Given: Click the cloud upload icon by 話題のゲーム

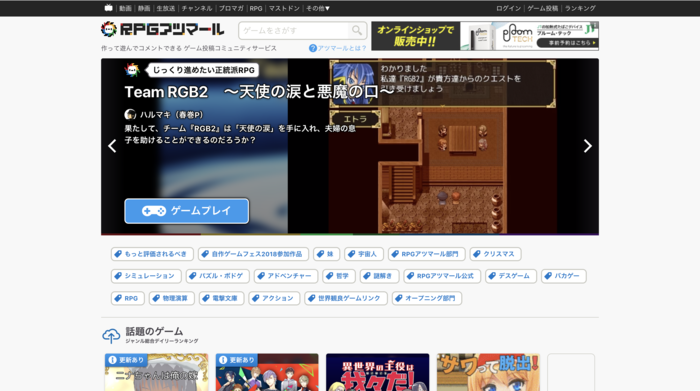Looking at the screenshot, I should pyautogui.click(x=111, y=335).
